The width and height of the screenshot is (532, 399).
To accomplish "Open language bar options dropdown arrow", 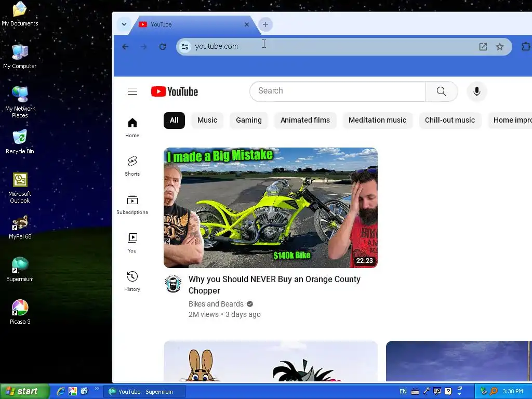I will [460, 394].
